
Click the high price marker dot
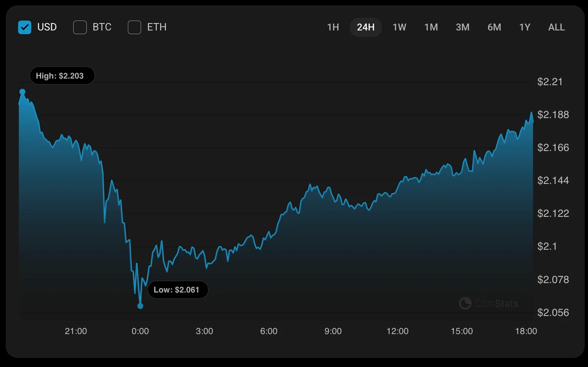23,92
